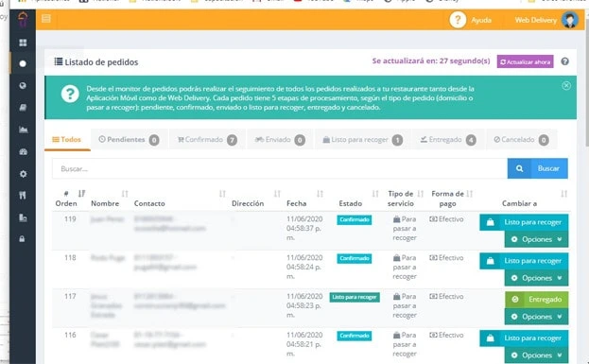Open the hamburger menu in orange header
This screenshot has width=589, height=364.
point(46,18)
